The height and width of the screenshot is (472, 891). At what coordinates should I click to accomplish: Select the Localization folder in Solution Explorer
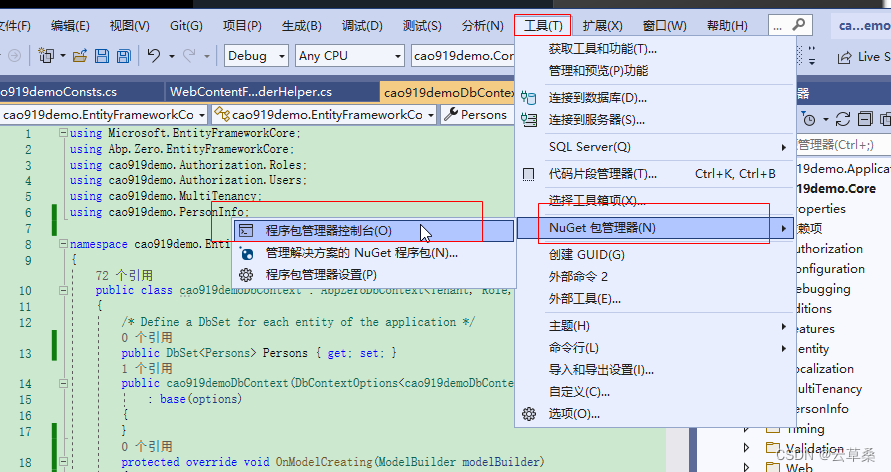[826, 369]
